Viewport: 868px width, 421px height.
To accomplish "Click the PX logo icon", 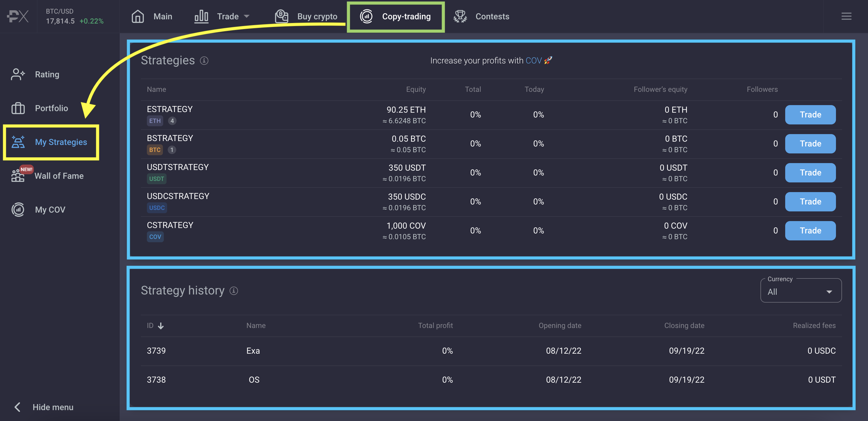I will pos(18,16).
